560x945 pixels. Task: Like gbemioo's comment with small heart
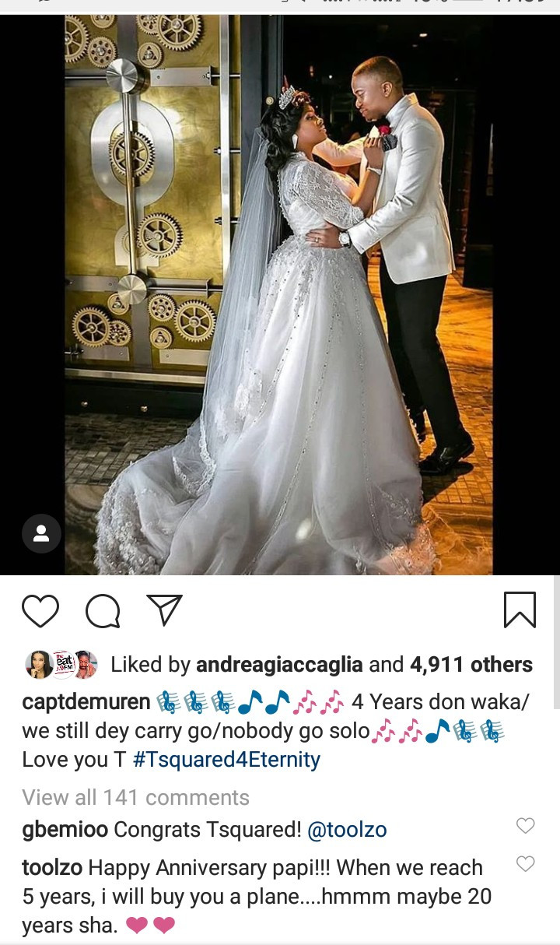(526, 826)
